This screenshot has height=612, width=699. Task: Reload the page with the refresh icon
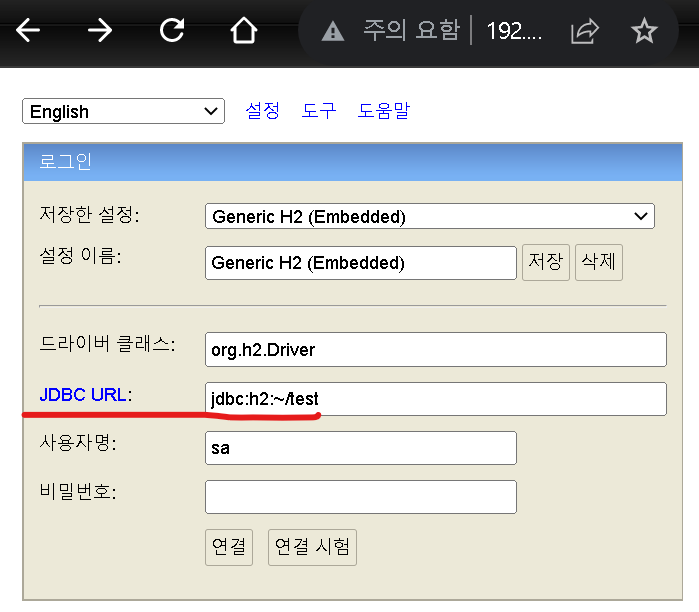coord(172,30)
